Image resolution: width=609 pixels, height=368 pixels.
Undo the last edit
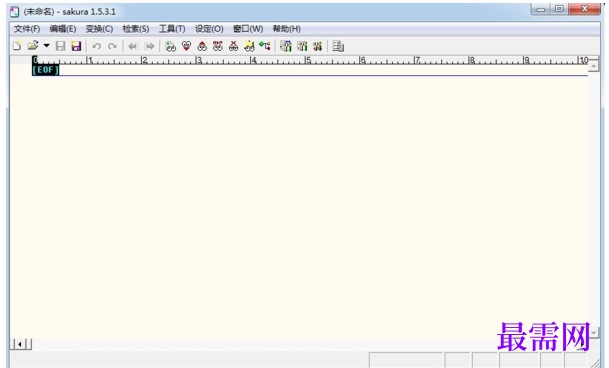click(96, 47)
